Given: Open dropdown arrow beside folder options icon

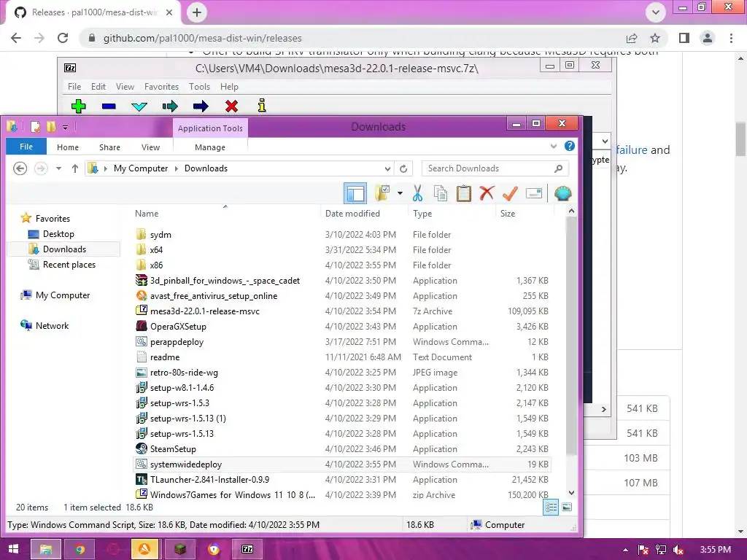Looking at the screenshot, I should pos(400,192).
